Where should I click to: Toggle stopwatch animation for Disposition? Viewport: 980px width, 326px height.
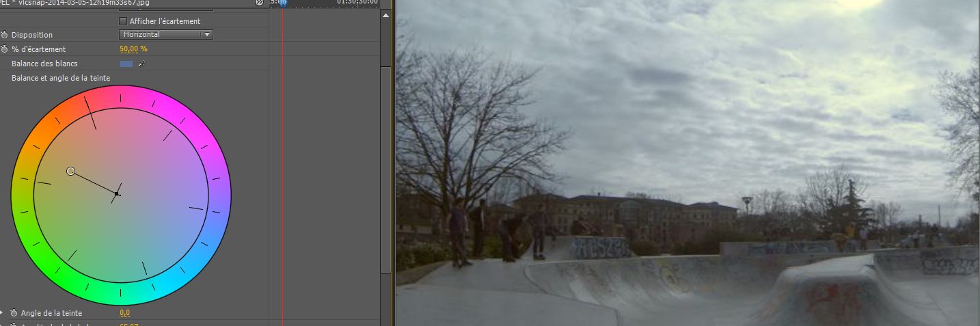click(4, 35)
